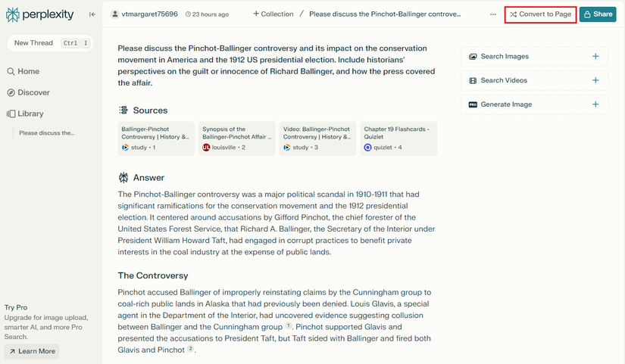Start a New Thread

click(x=50, y=43)
